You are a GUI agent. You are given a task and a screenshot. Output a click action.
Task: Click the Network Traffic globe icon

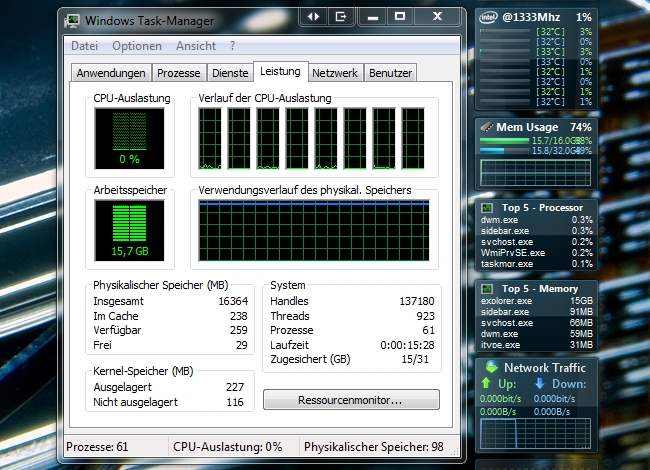click(492, 366)
